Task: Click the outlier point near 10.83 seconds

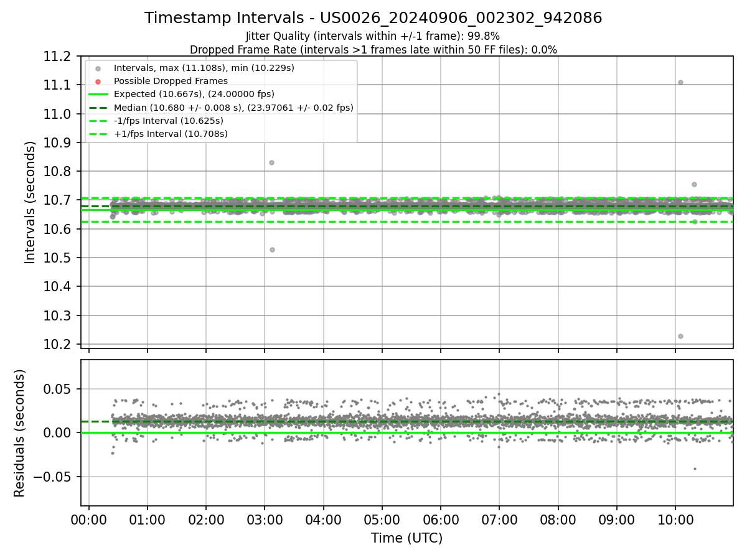Action: [x=271, y=162]
